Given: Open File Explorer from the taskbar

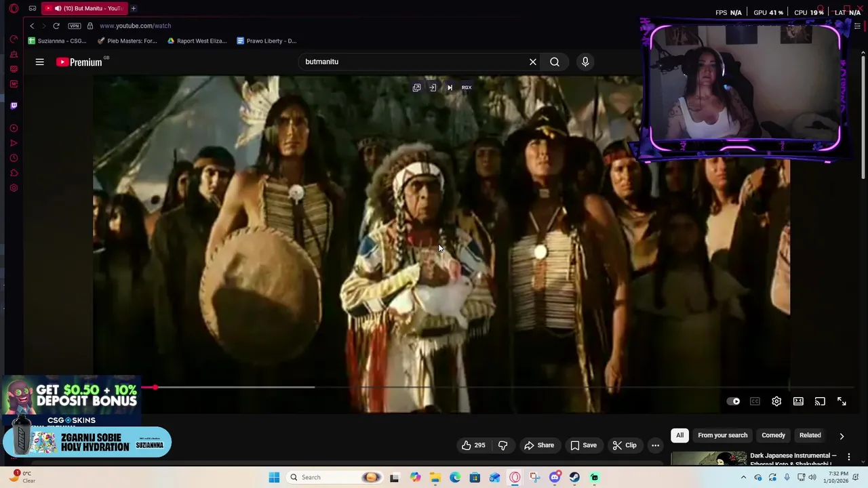Looking at the screenshot, I should pos(435,477).
